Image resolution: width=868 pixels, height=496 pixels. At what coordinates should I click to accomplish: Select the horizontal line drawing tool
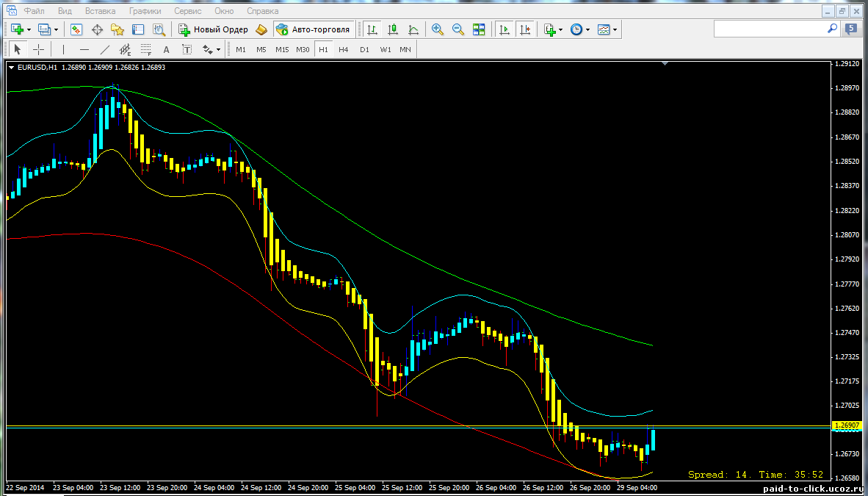[84, 49]
